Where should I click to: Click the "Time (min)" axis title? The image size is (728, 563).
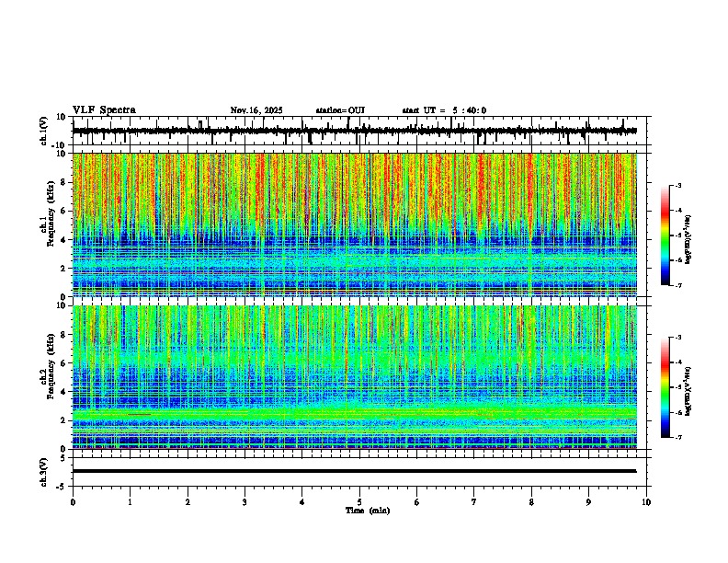point(368,511)
